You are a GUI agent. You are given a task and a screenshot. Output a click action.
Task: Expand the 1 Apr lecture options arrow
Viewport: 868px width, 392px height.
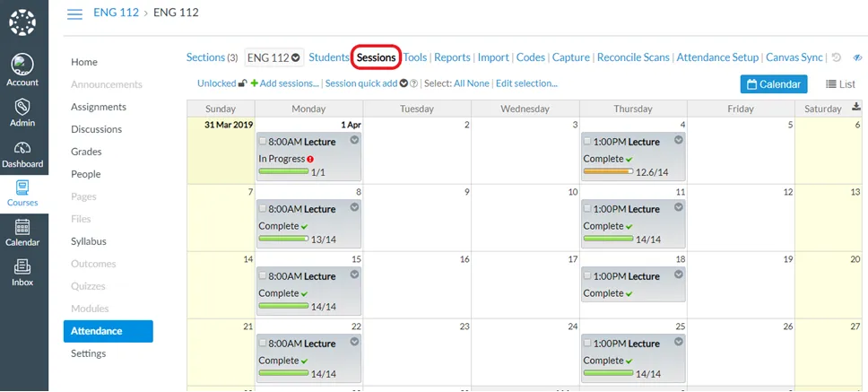354,140
